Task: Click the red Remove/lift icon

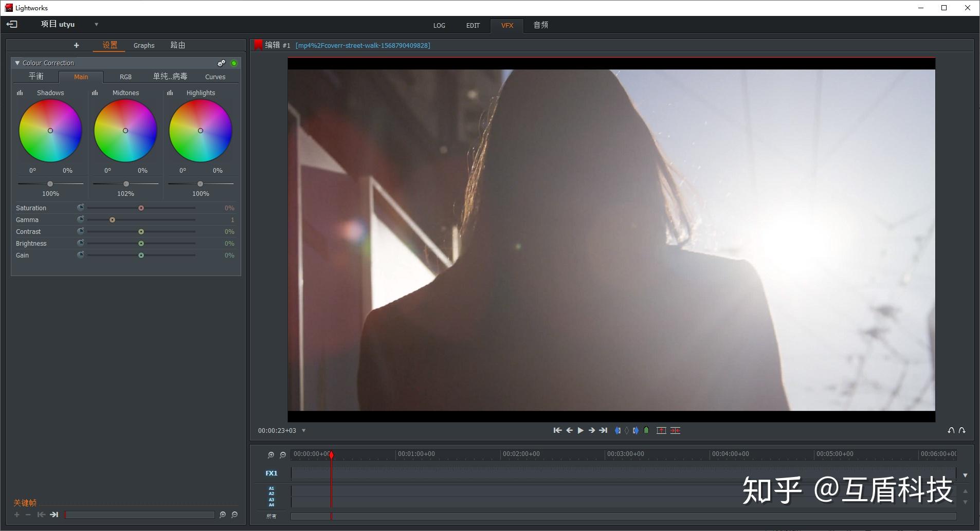Action: [x=661, y=430]
